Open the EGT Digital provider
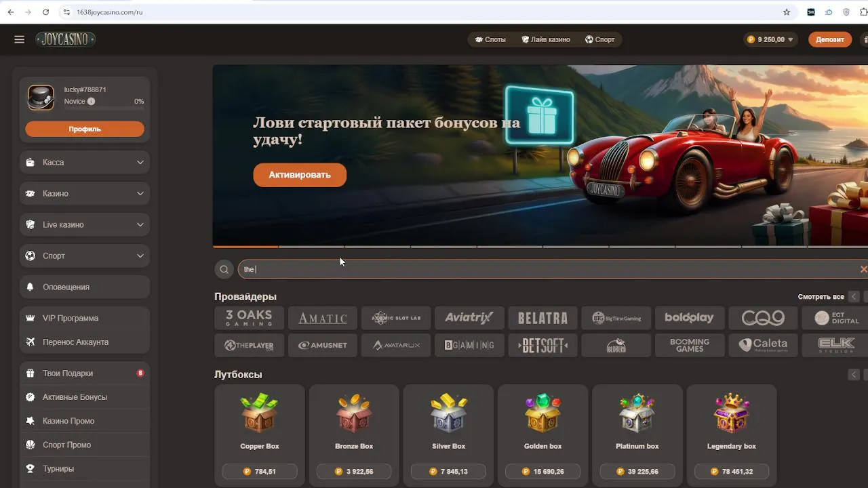Viewport: 868px width, 488px height. (835, 318)
